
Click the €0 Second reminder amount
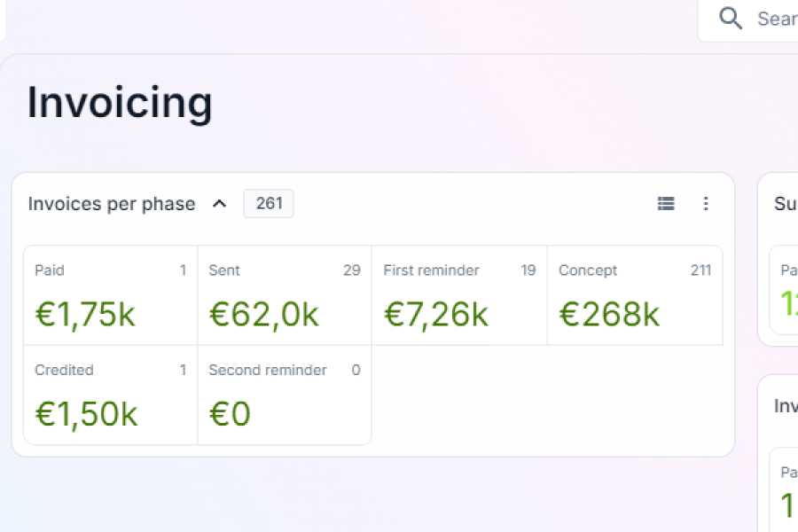[230, 414]
